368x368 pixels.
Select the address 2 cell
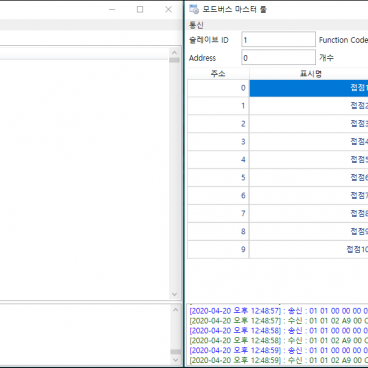click(x=218, y=124)
